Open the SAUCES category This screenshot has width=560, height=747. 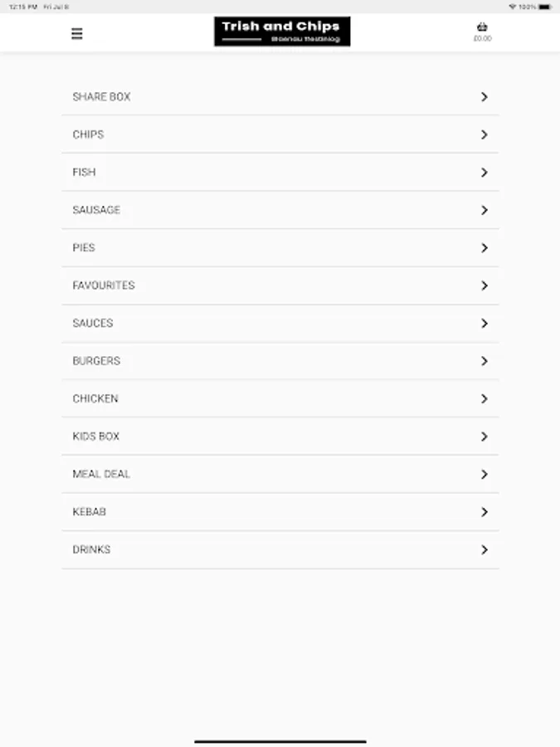pyautogui.click(x=280, y=323)
